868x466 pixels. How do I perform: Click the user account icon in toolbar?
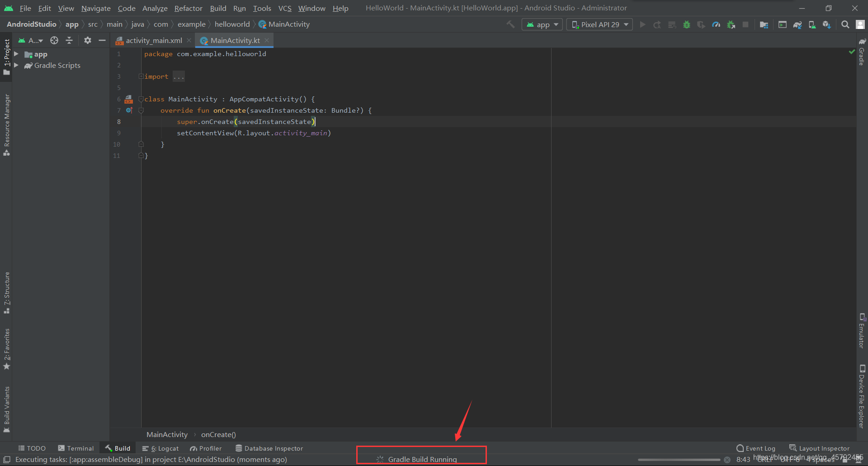(860, 24)
